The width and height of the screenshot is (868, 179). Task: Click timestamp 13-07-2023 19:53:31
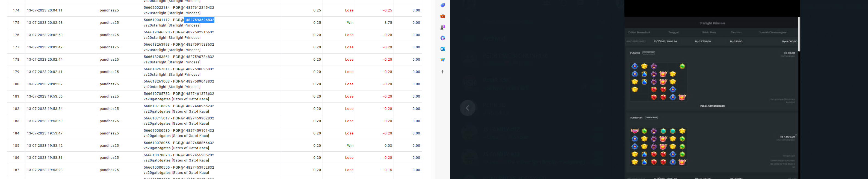tap(45, 158)
